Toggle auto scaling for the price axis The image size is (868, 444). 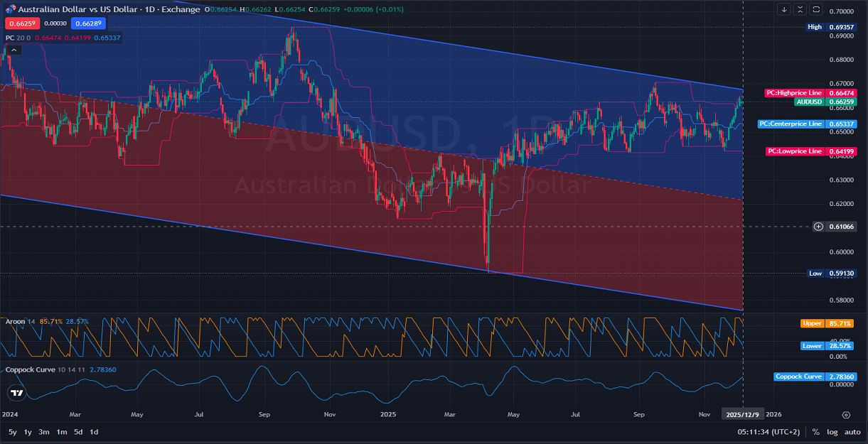852,431
